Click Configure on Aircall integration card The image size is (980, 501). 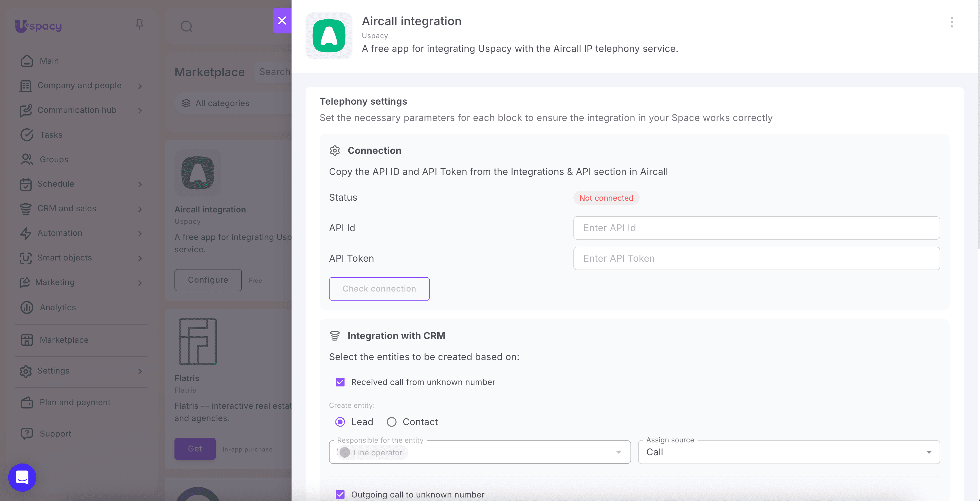(x=208, y=280)
